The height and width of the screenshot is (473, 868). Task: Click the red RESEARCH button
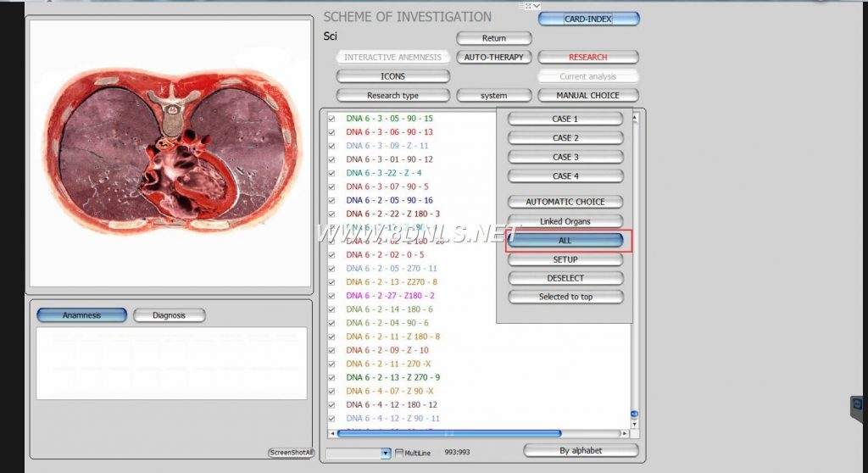click(x=587, y=58)
